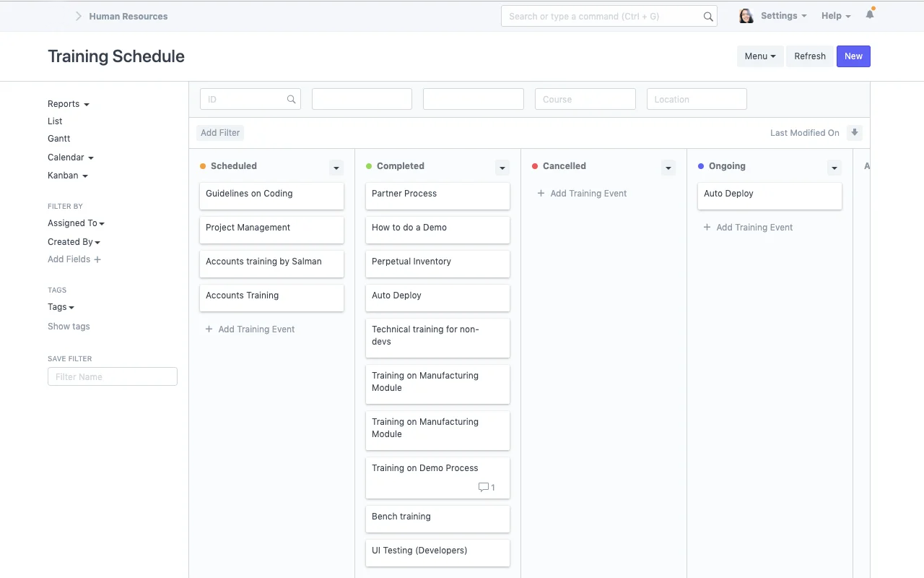Viewport: 924px width, 578px height.
Task: Click the breadcrumb chevron before Human Resources
Action: coord(79,16)
